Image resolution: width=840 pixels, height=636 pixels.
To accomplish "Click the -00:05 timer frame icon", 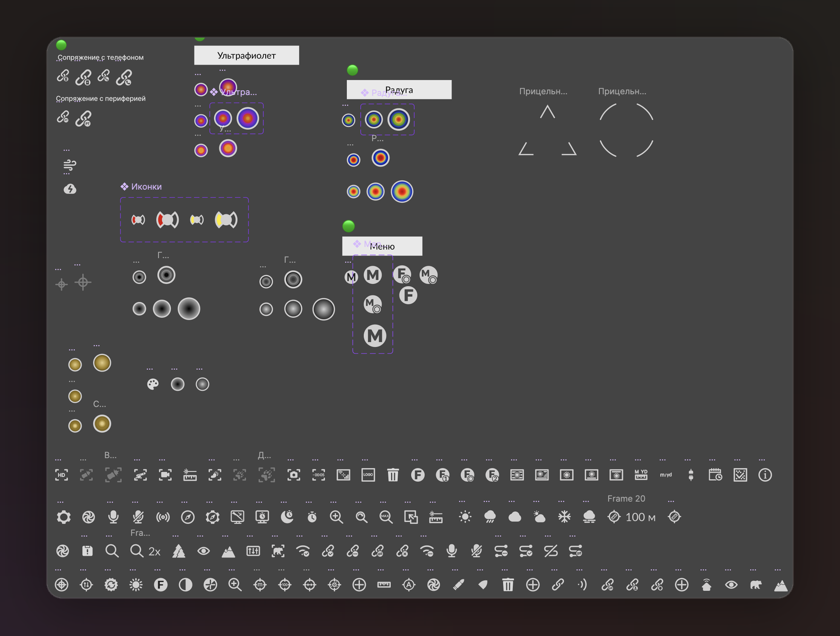I will click(x=319, y=475).
